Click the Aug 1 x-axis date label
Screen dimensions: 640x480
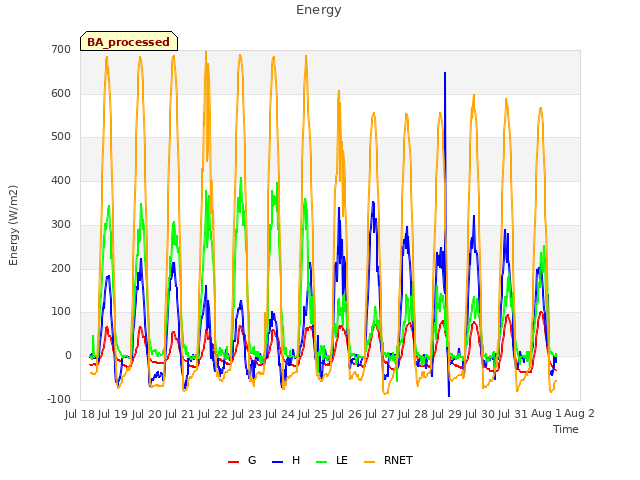(x=546, y=414)
